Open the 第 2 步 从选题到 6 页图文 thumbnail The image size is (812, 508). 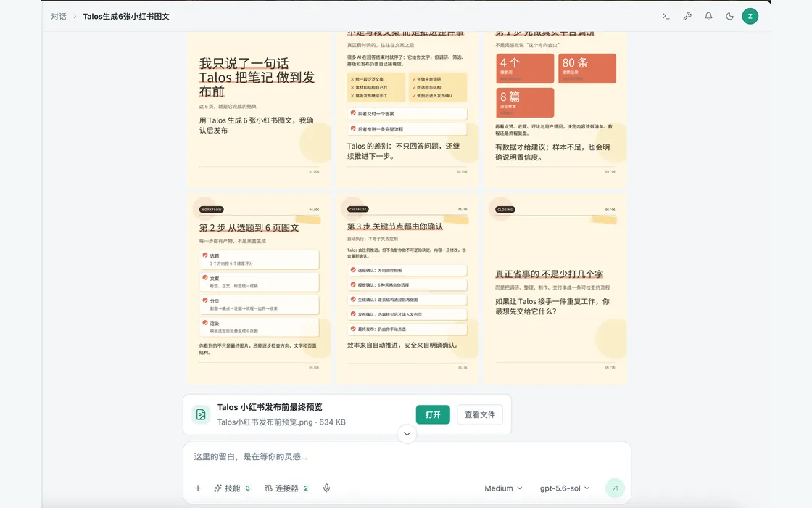pyautogui.click(x=259, y=290)
